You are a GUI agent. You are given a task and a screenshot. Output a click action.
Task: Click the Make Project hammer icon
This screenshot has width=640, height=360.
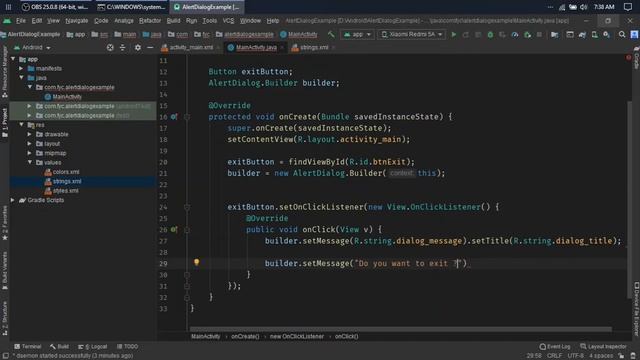pyautogui.click(x=331, y=35)
